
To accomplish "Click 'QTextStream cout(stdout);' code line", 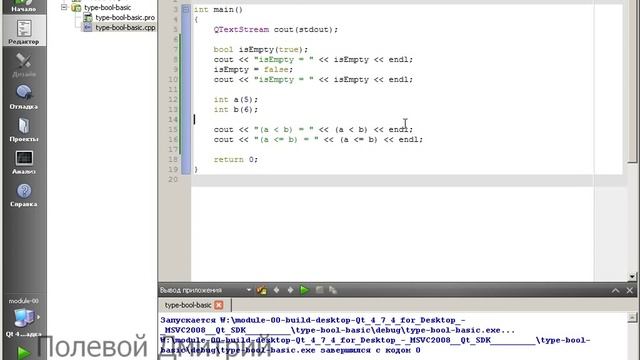I will (x=276, y=29).
